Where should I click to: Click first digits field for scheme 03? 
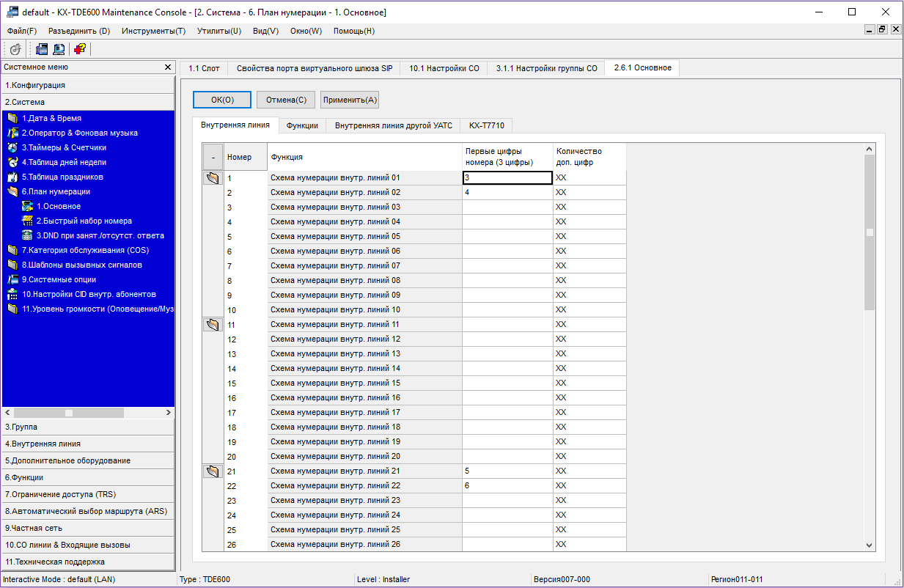tap(507, 207)
